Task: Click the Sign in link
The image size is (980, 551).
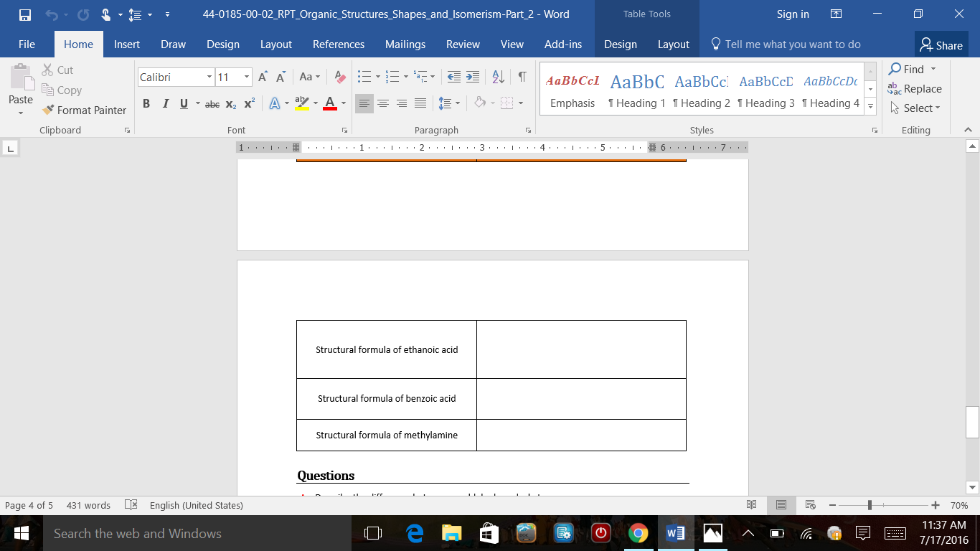Action: [793, 14]
